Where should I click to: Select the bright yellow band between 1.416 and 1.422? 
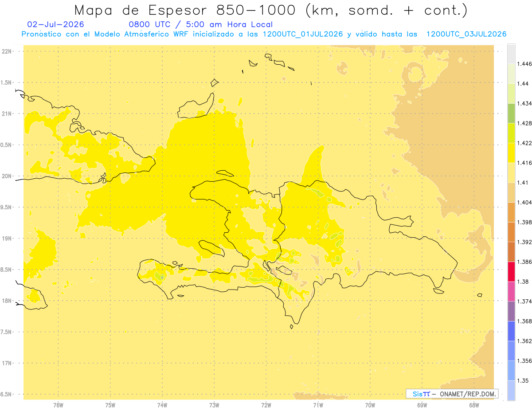click(511, 153)
